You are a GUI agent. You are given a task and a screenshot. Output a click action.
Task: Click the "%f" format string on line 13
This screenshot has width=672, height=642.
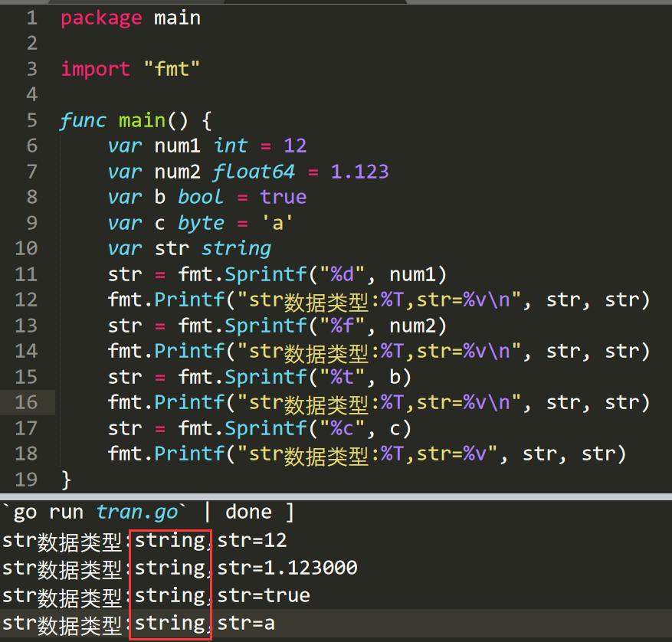342,326
